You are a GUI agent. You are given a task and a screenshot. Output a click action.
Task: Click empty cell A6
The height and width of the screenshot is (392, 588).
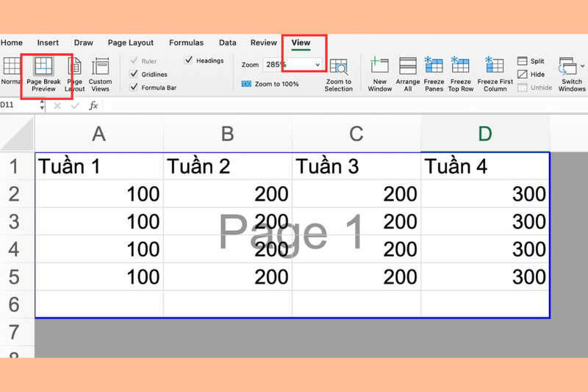coord(99,304)
